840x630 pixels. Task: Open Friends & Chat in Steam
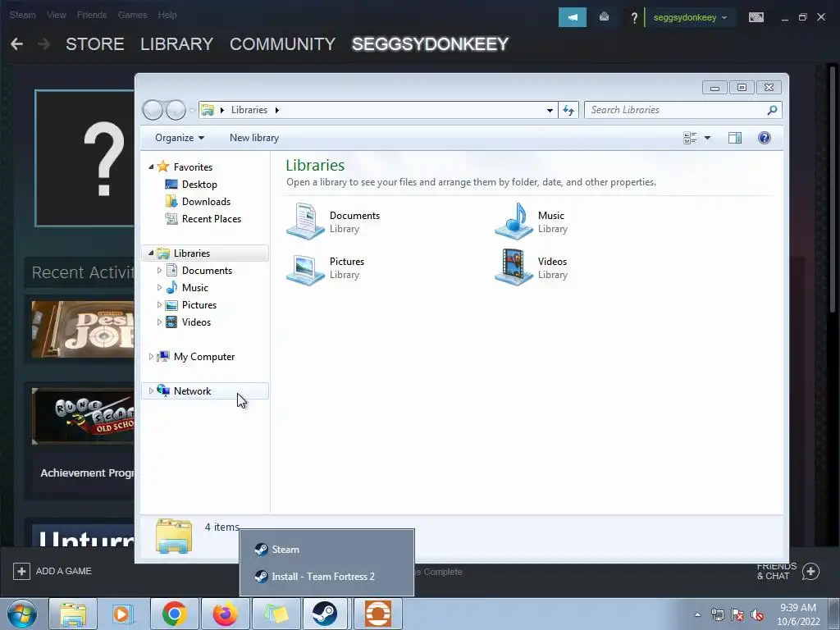[x=788, y=571]
